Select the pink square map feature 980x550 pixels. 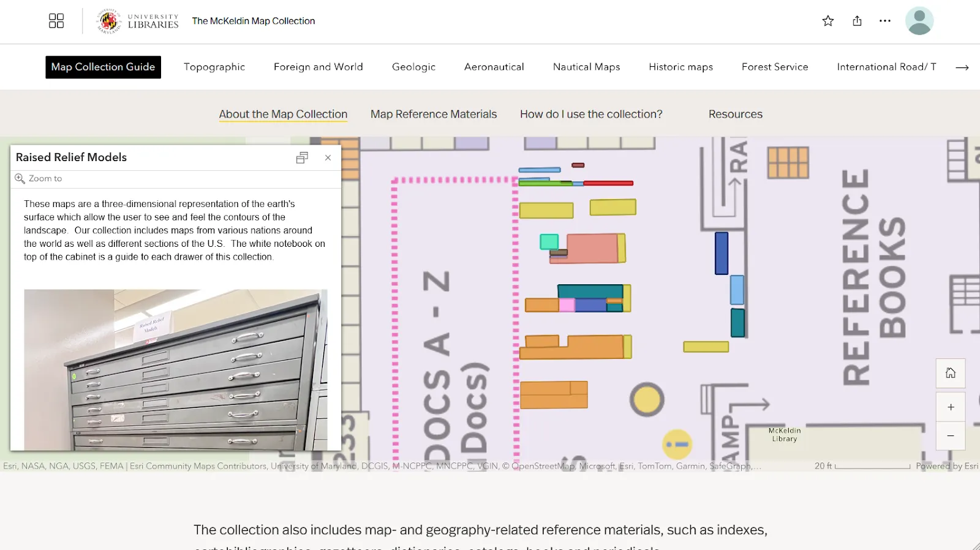pos(567,304)
